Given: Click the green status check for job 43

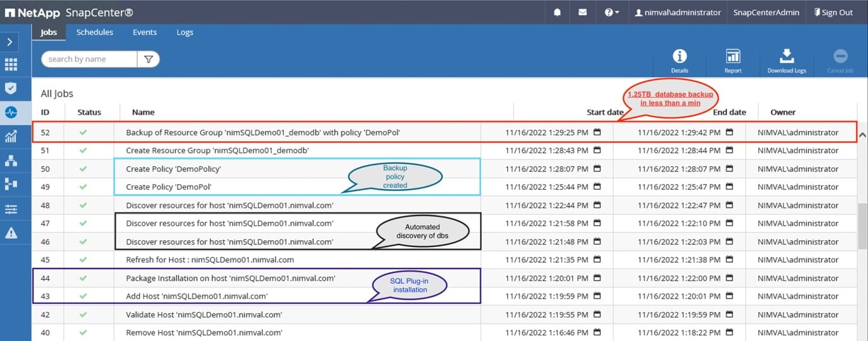Looking at the screenshot, I should [83, 296].
